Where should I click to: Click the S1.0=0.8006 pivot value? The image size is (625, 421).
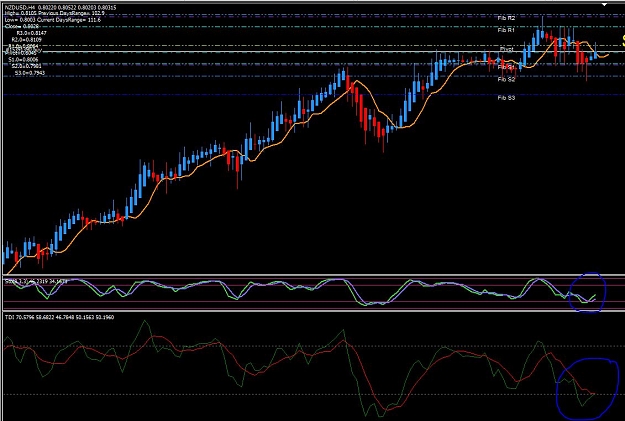click(24, 60)
